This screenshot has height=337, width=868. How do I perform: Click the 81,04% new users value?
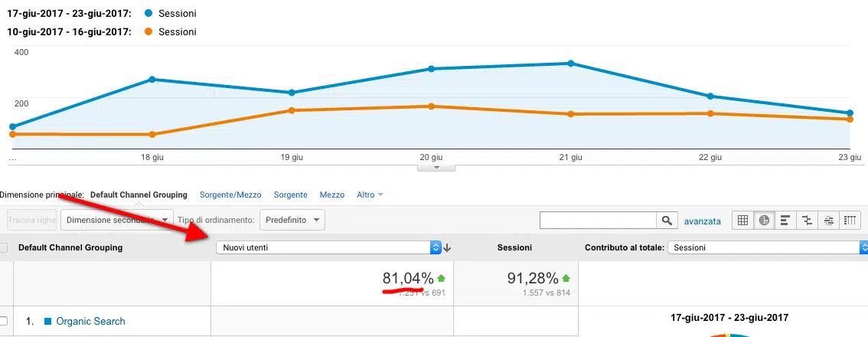coord(408,278)
